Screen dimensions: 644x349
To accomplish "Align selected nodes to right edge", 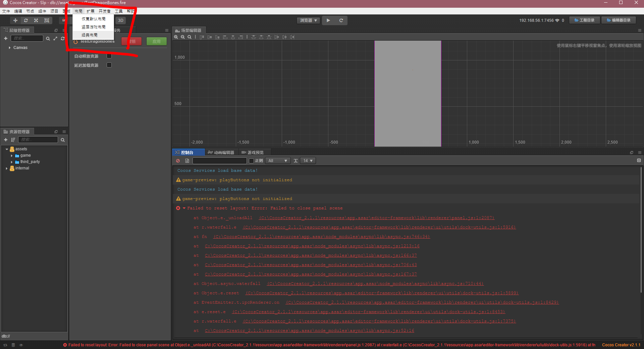I will [x=240, y=37].
